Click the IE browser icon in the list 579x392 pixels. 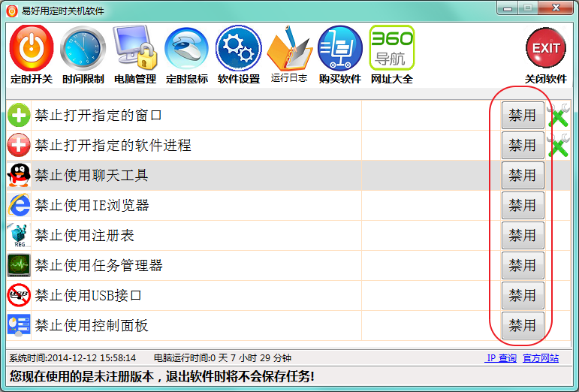(x=19, y=205)
